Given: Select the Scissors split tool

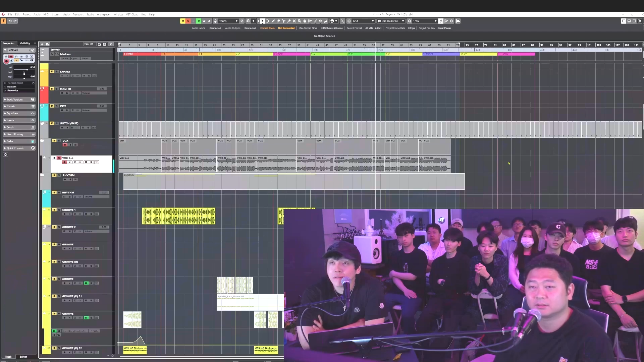Looking at the screenshot, I should [x=283, y=21].
